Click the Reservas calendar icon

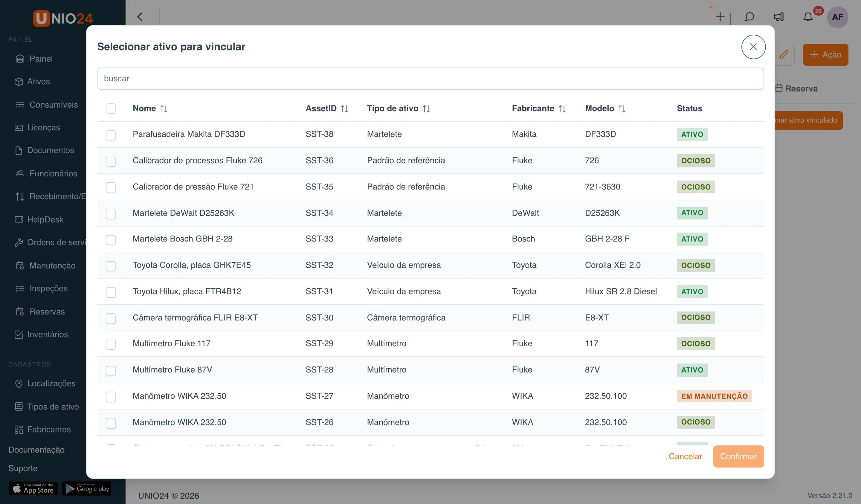20,311
